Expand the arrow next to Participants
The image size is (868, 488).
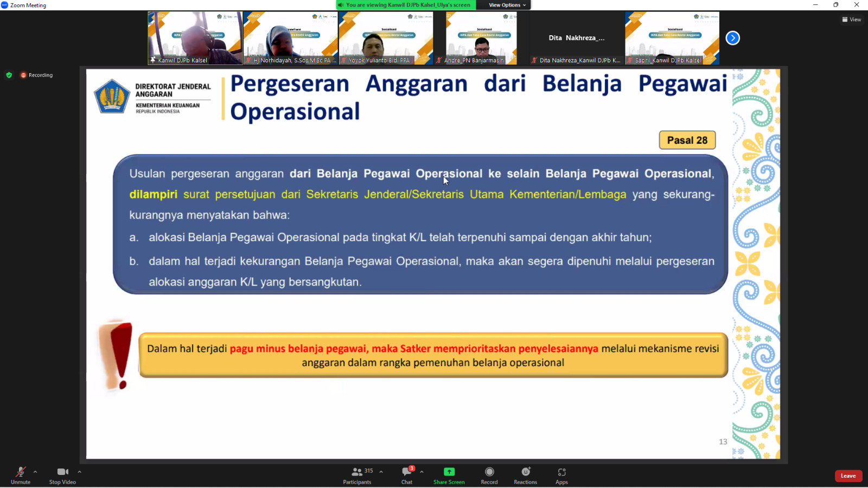coord(381,472)
